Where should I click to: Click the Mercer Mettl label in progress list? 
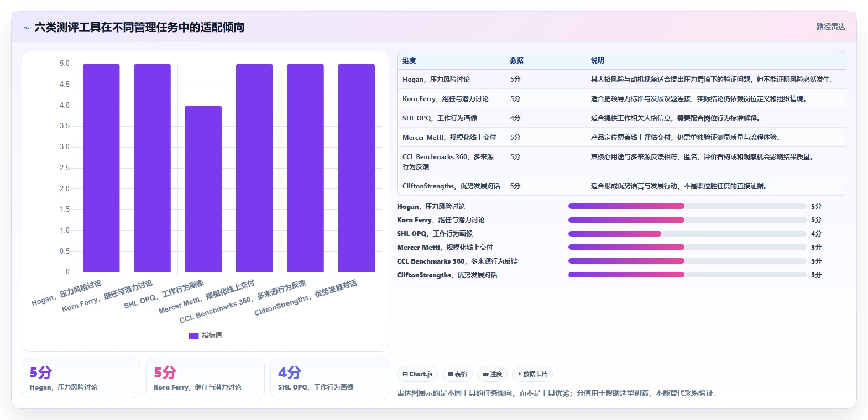pos(445,247)
